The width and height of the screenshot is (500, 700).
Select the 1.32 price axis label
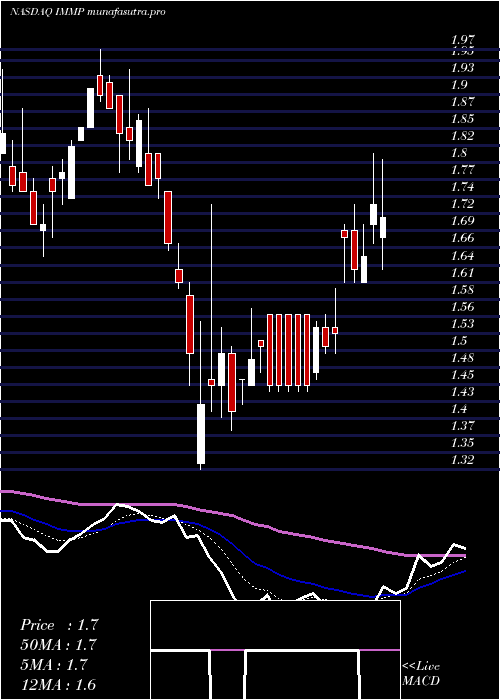[x=462, y=460]
